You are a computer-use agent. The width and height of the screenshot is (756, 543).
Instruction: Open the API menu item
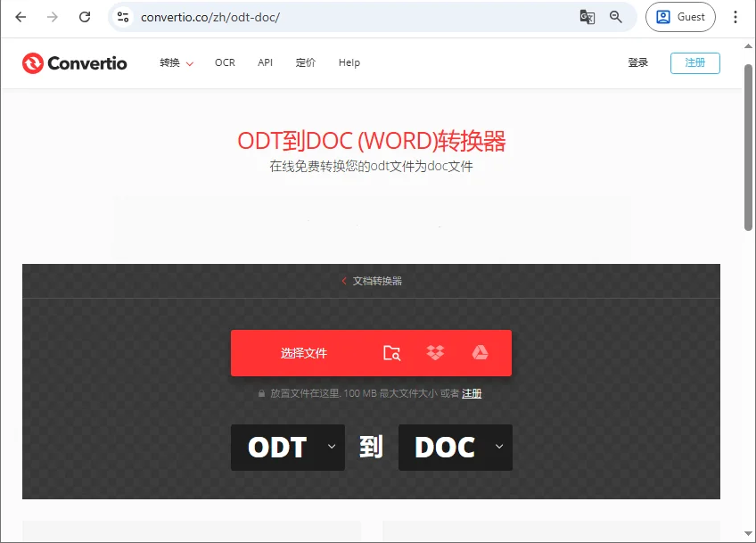click(265, 62)
